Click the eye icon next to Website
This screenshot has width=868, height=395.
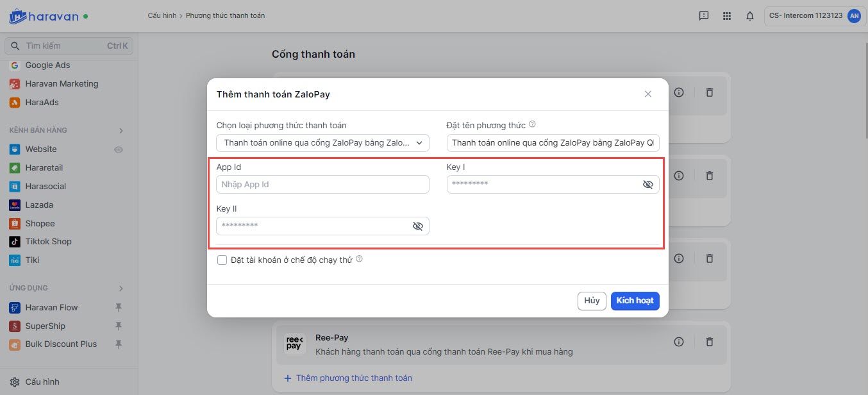118,149
